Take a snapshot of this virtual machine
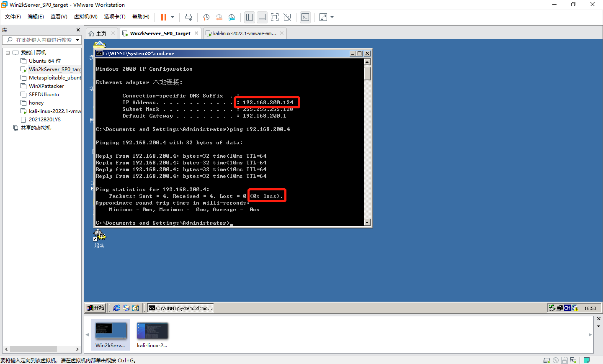 click(x=206, y=17)
